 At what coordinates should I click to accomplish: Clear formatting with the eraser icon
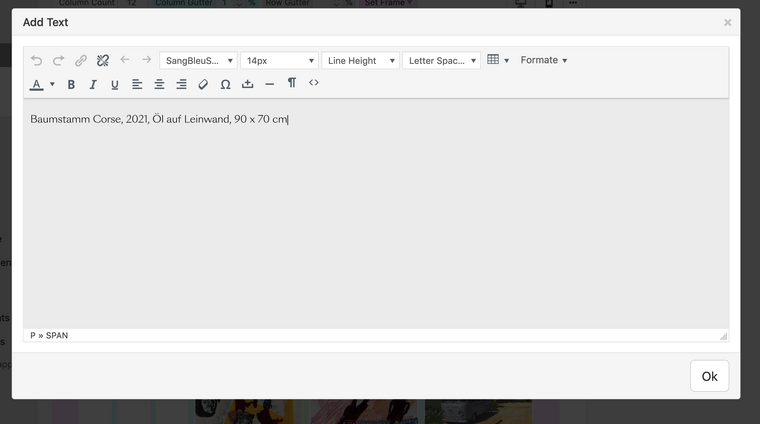click(x=203, y=85)
